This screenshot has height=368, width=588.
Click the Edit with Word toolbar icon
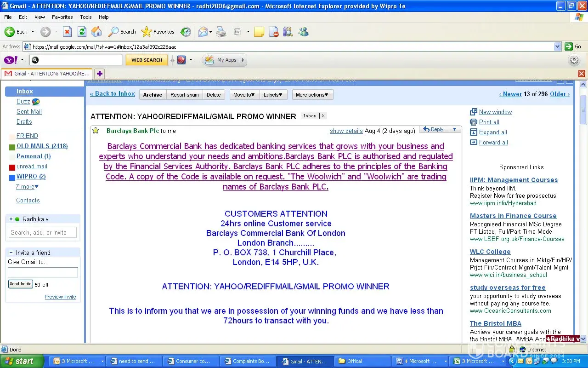coord(237,32)
